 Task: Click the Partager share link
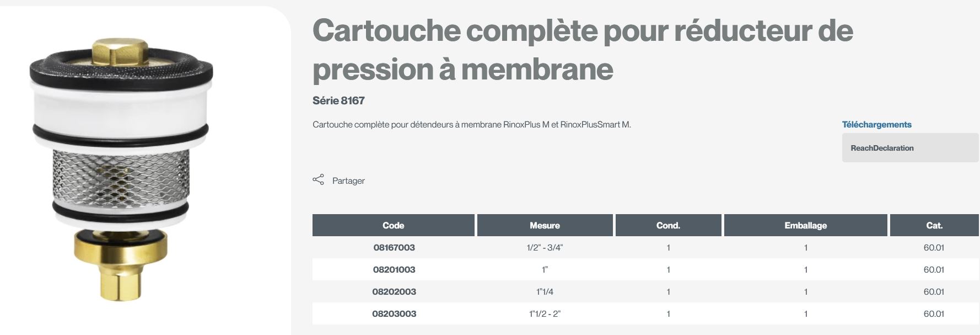click(348, 181)
